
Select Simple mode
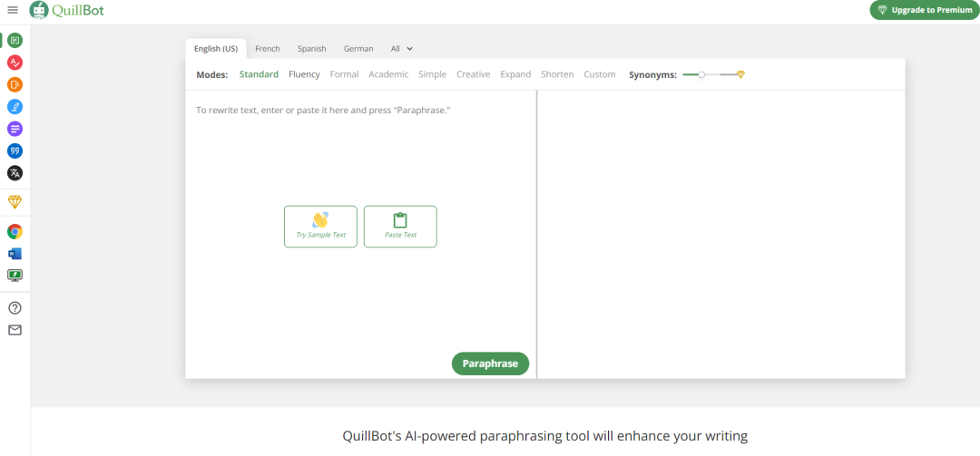433,74
